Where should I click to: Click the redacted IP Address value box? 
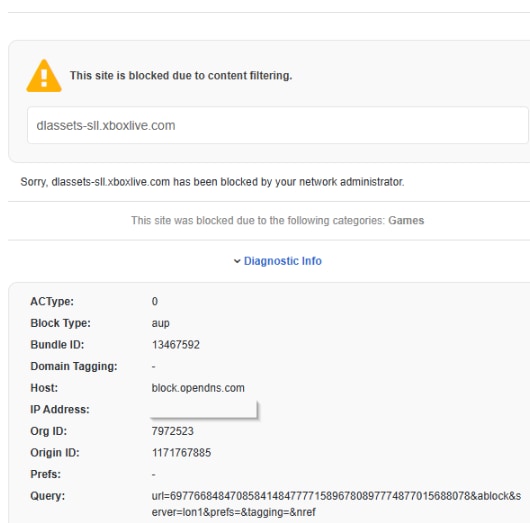[204, 409]
